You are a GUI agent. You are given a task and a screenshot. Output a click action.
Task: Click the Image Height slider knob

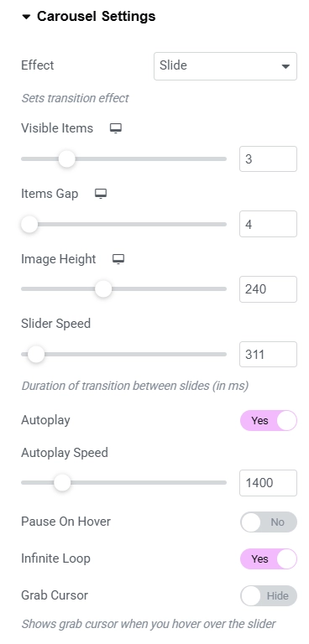(103, 289)
